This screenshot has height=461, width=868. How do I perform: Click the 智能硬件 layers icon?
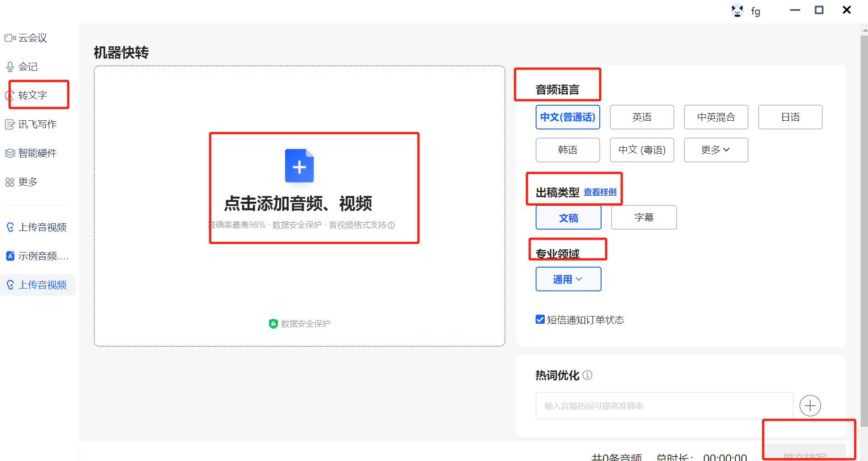[x=10, y=153]
